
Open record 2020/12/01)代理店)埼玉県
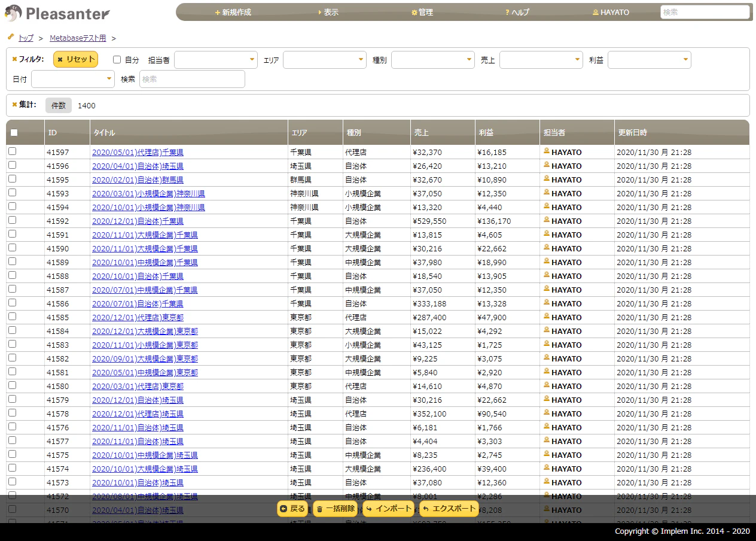point(138,414)
